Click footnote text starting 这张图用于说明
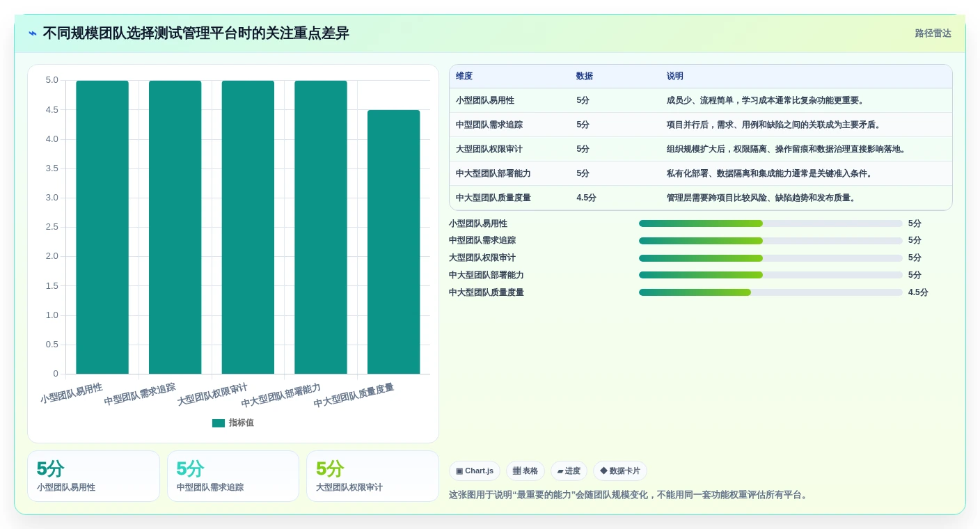 pyautogui.click(x=630, y=495)
